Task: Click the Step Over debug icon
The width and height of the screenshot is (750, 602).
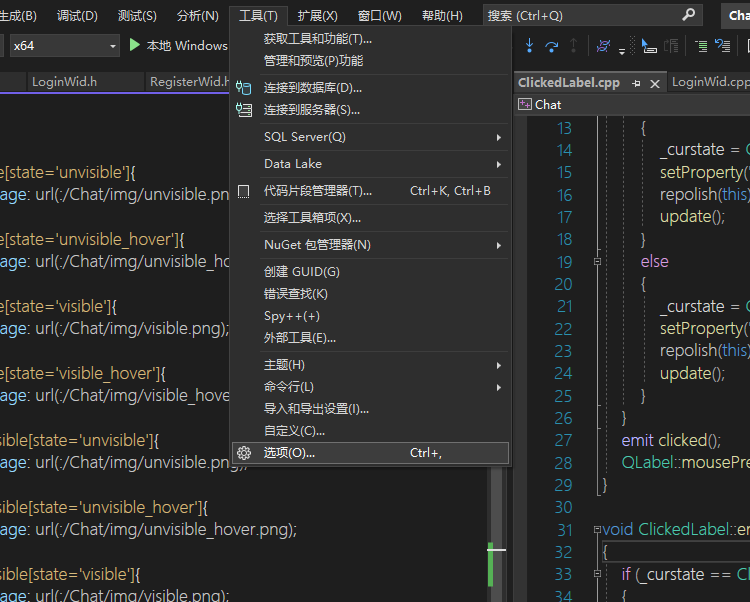Action: point(551,46)
